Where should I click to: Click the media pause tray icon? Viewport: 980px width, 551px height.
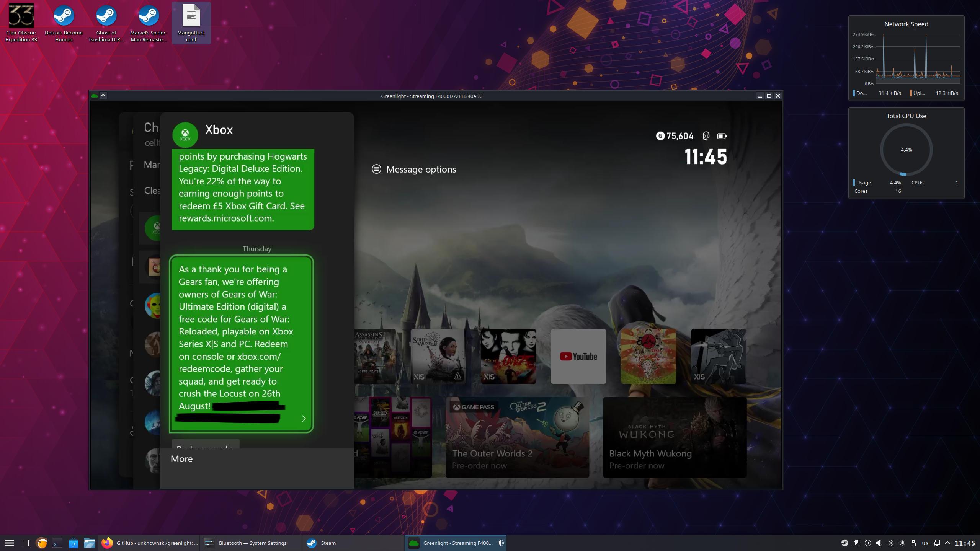pyautogui.click(x=868, y=543)
